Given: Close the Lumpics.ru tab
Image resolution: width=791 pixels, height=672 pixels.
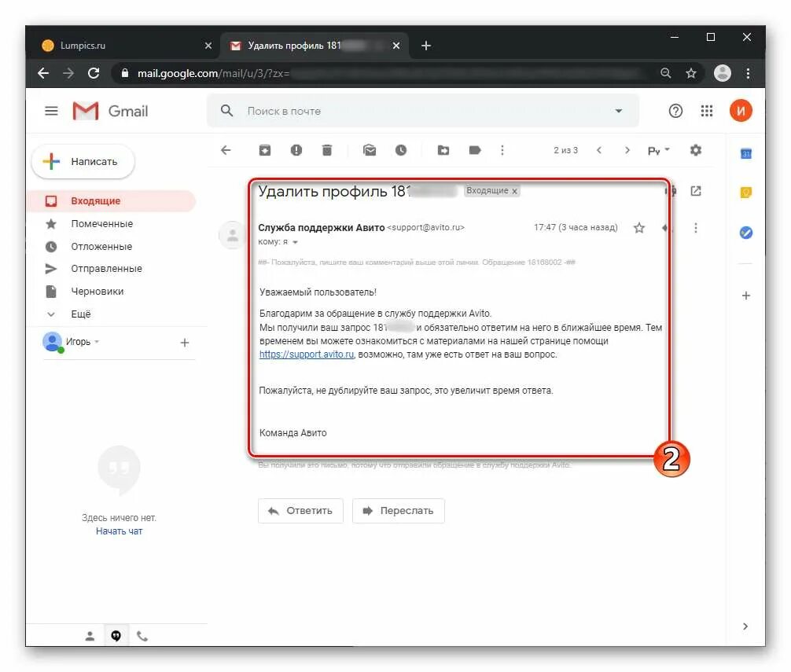Looking at the screenshot, I should pyautogui.click(x=208, y=46).
